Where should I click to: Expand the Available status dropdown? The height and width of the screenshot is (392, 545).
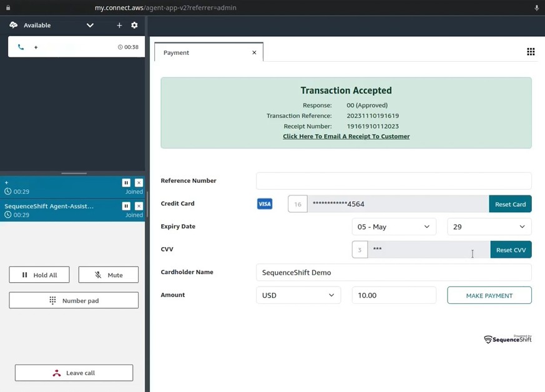pos(90,26)
